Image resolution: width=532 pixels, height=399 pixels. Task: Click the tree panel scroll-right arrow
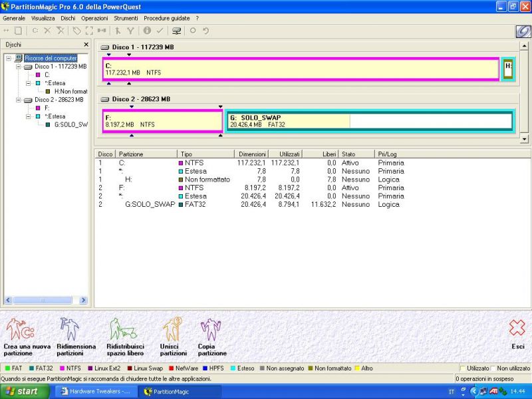point(83,300)
